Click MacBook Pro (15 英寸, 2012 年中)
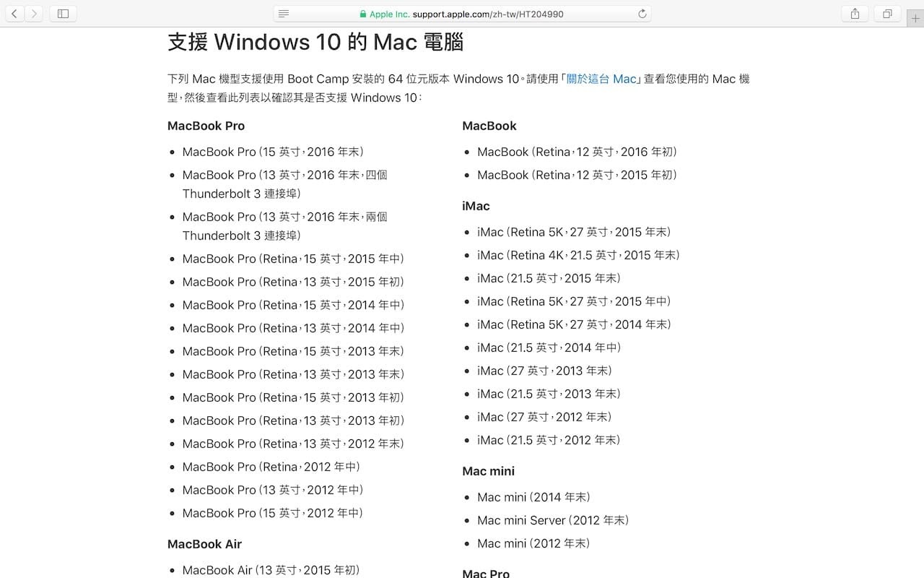 (x=273, y=513)
